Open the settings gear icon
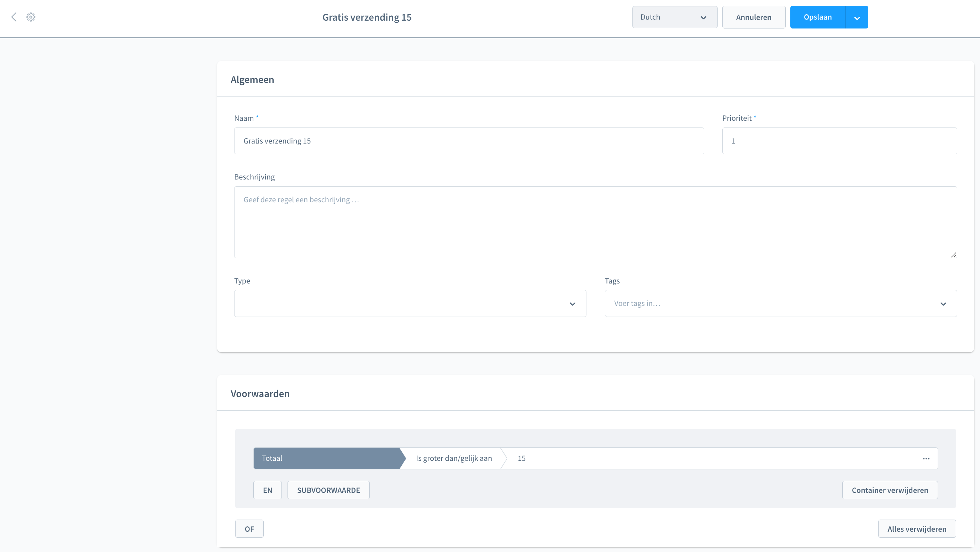980x552 pixels. click(x=31, y=17)
